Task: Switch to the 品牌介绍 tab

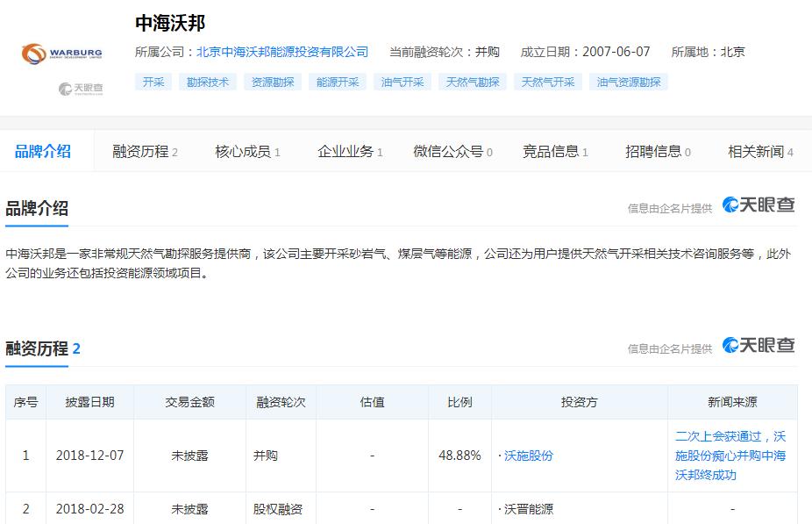Action: [x=43, y=151]
